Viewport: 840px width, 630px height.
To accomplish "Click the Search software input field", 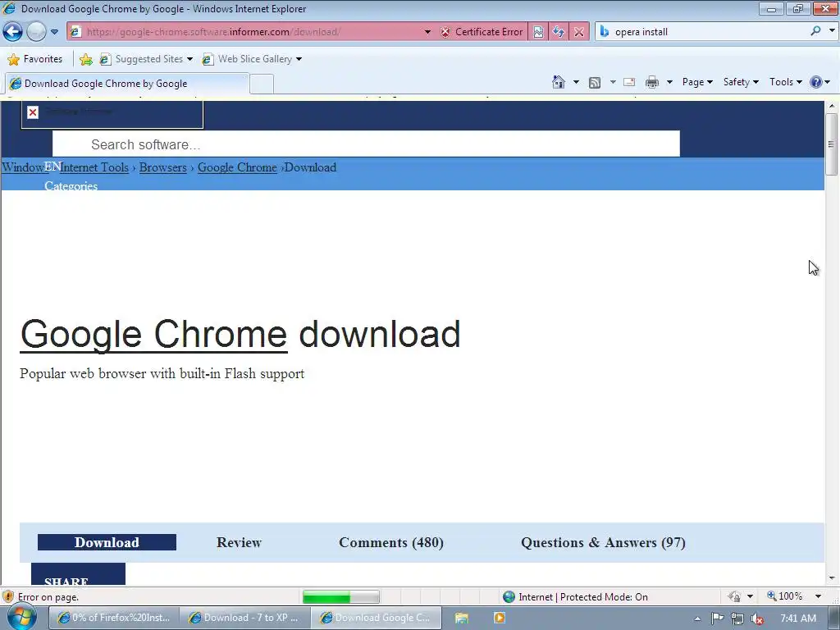I will tap(366, 144).
